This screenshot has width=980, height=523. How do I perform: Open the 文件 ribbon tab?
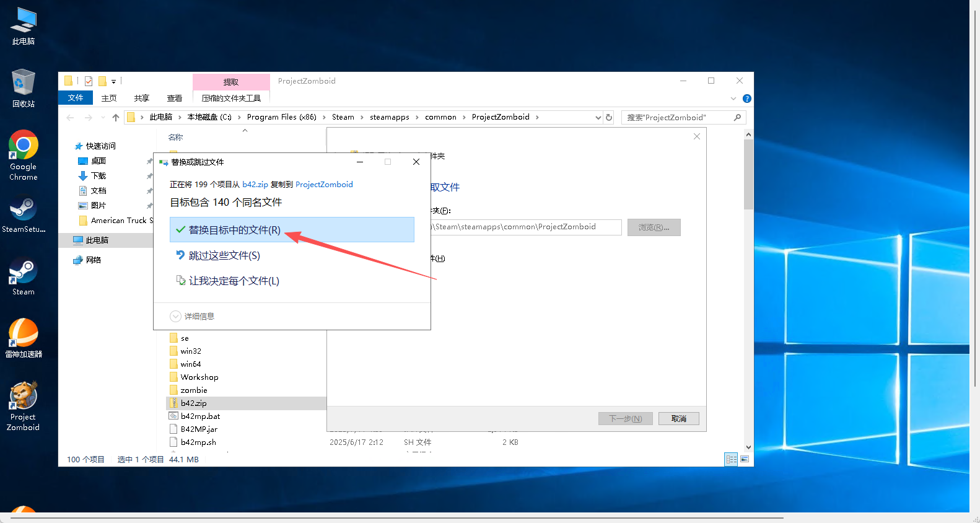tap(76, 98)
